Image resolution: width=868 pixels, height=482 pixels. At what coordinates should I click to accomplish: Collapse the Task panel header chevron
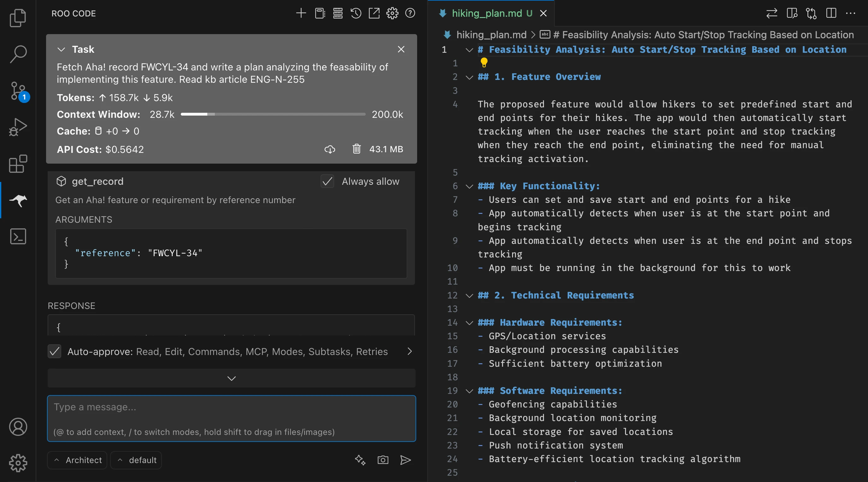click(61, 49)
